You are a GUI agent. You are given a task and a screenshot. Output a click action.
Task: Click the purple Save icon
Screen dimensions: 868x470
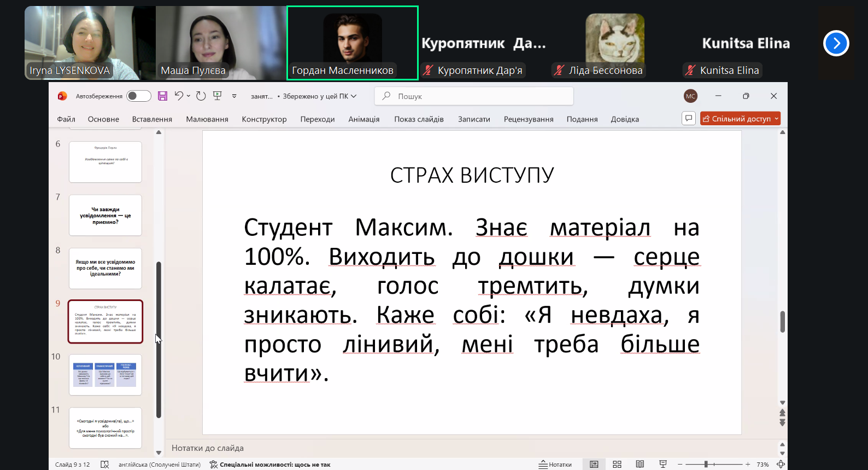[x=162, y=96]
